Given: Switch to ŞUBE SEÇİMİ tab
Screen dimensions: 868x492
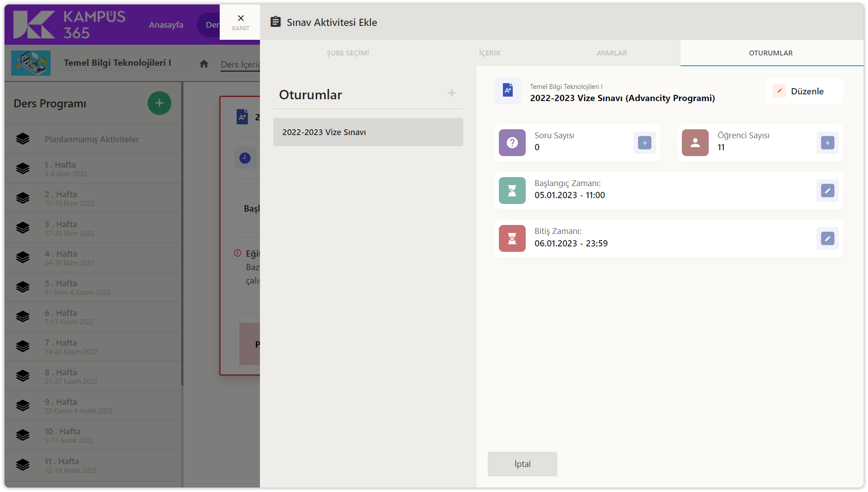Looking at the screenshot, I should tap(348, 53).
